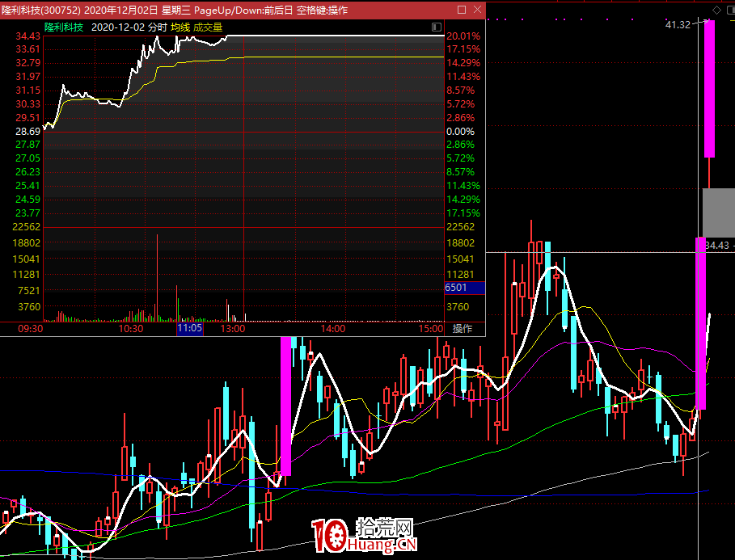This screenshot has height=560, width=735.
Task: Click the 31.15 price axis label
Action: [28, 90]
